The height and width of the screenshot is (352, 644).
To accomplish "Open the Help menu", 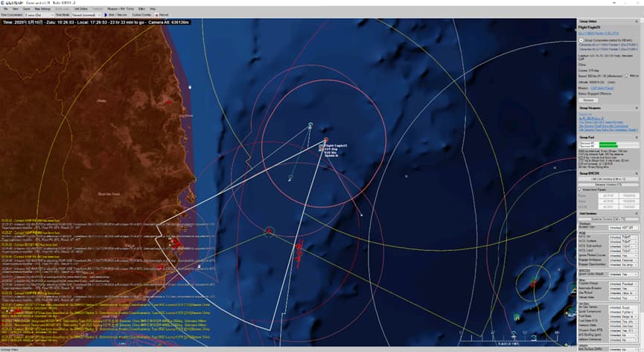I will (x=153, y=9).
